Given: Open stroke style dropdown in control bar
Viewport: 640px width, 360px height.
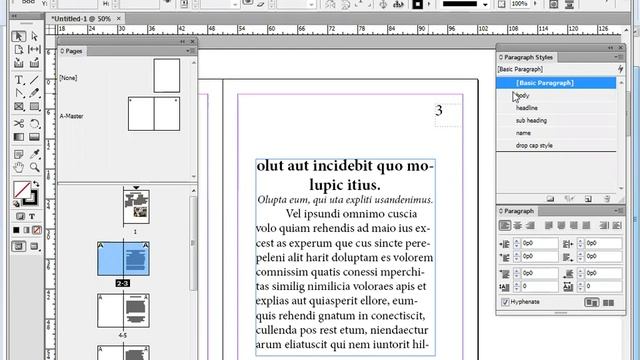Looking at the screenshot, I should 485,4.
